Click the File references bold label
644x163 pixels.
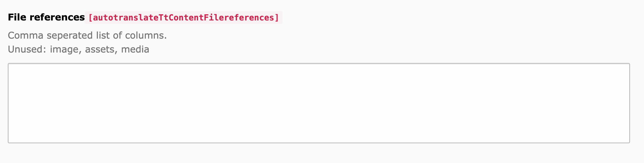[x=46, y=17]
